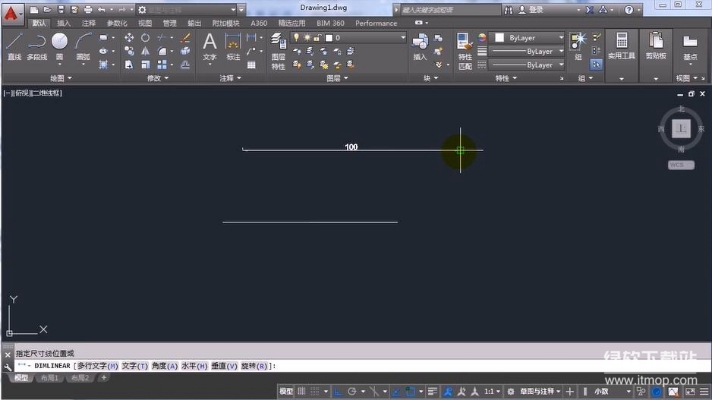Toggle Lineweight display in status bar
Screen dimensions: 712x400
click(x=432, y=391)
